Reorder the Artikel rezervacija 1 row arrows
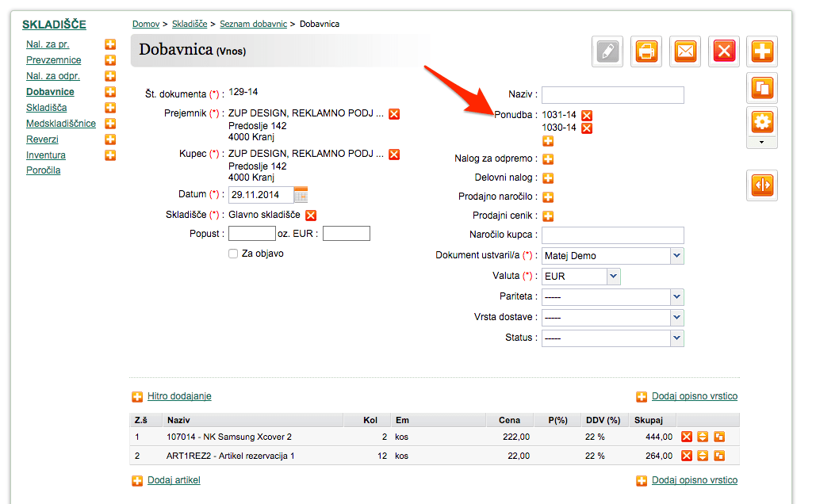 (x=703, y=456)
